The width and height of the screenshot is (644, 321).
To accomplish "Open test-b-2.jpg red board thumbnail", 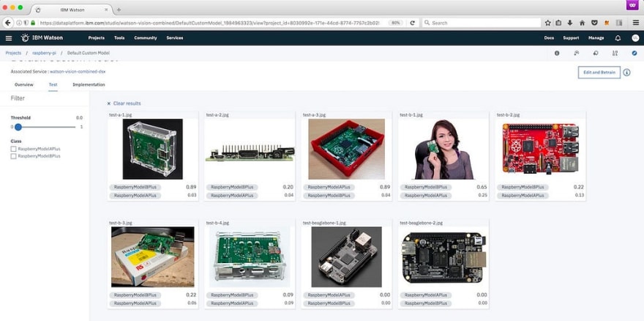I will pos(541,149).
